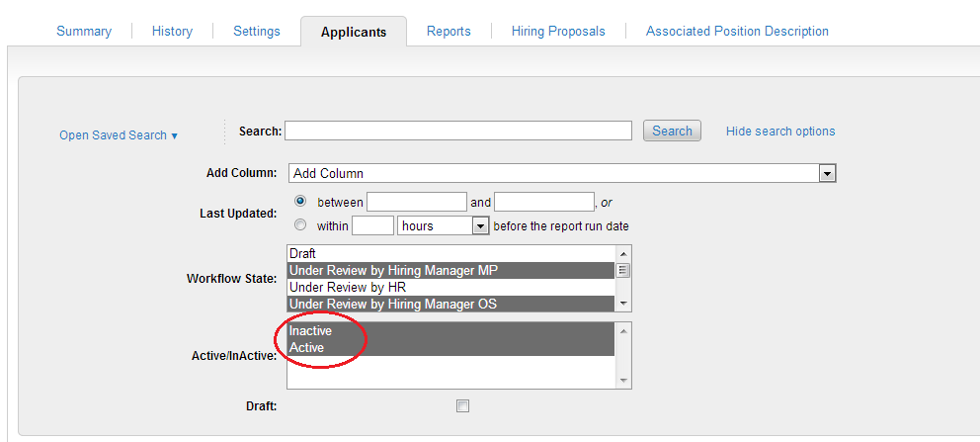Image resolution: width=980 pixels, height=442 pixels.
Task: Select Draft in Workflow State list
Action: tap(450, 254)
